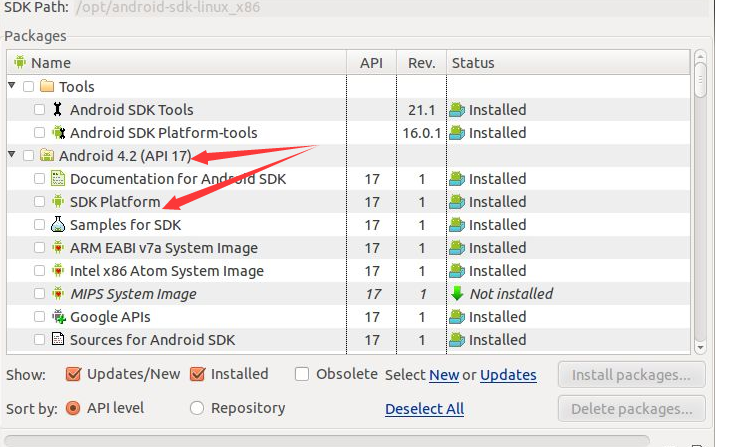Click the Updates link
This screenshot has width=752, height=447.
pos(508,375)
